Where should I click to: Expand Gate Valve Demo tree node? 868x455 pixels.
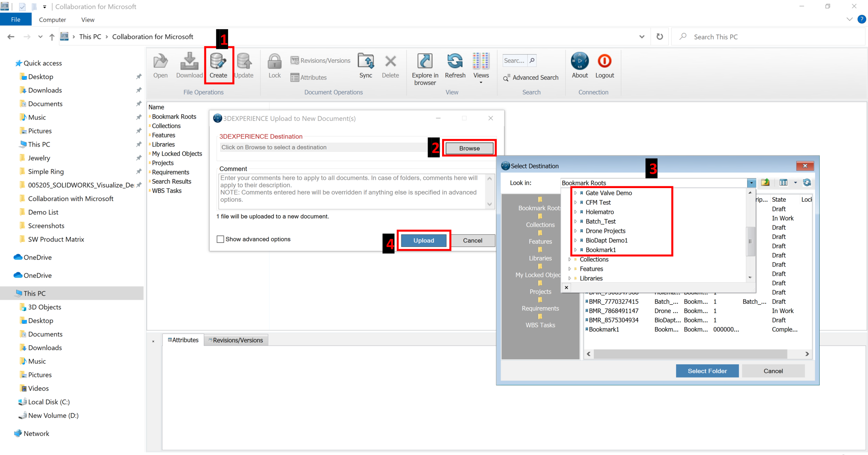576,193
